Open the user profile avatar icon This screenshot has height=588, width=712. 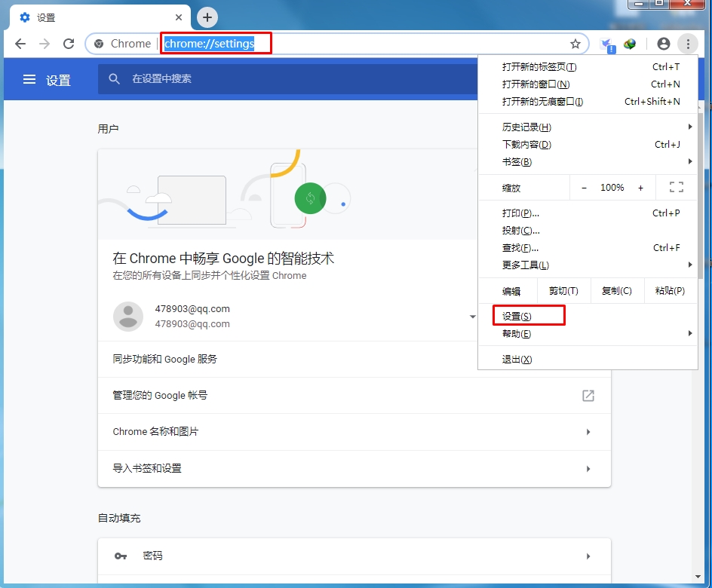coord(664,44)
